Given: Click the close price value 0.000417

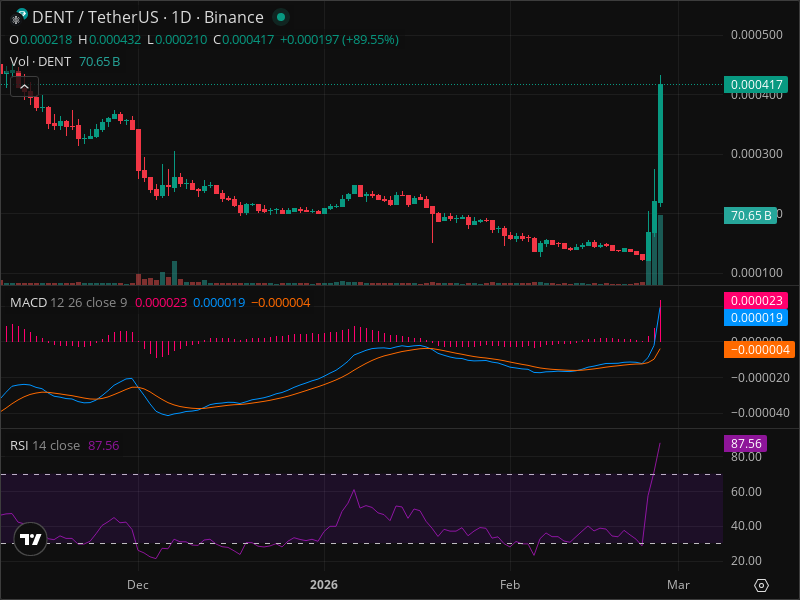Looking at the screenshot, I should coord(248,40).
